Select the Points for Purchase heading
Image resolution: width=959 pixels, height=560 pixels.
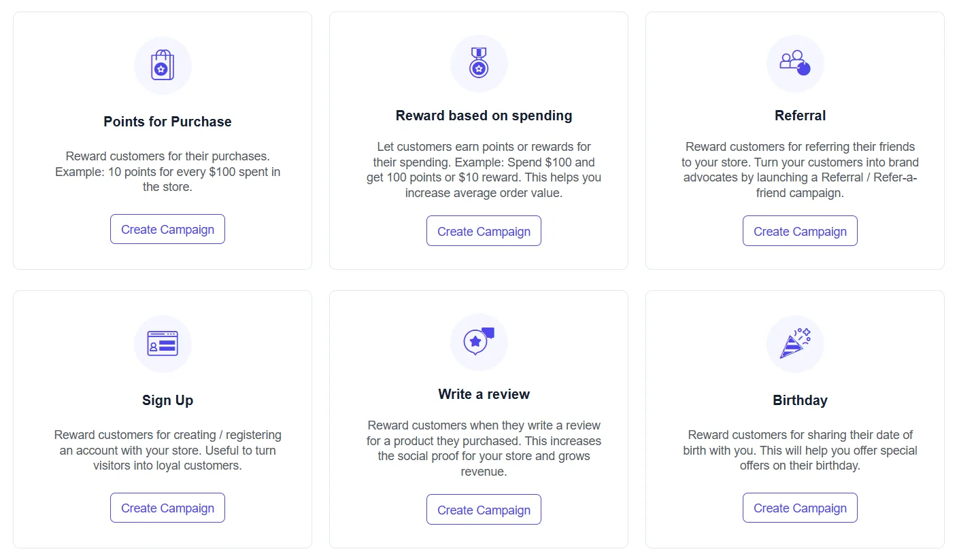click(167, 122)
